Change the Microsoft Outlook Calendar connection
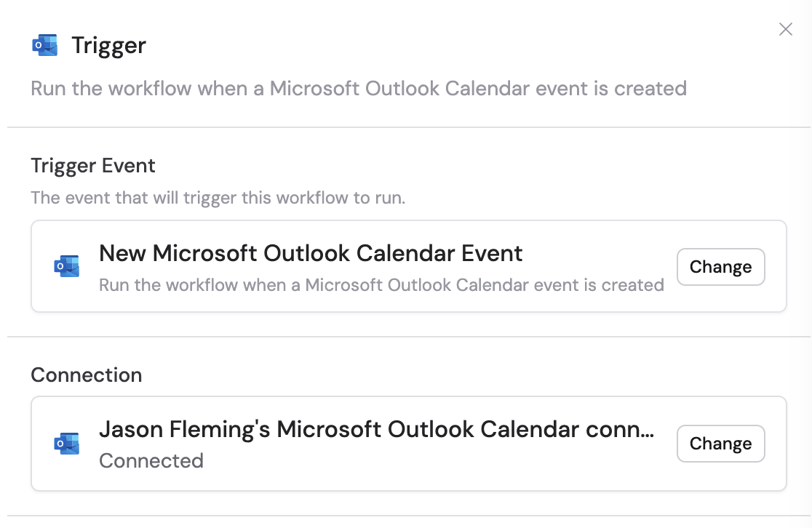This screenshot has height=528, width=812. click(x=720, y=444)
